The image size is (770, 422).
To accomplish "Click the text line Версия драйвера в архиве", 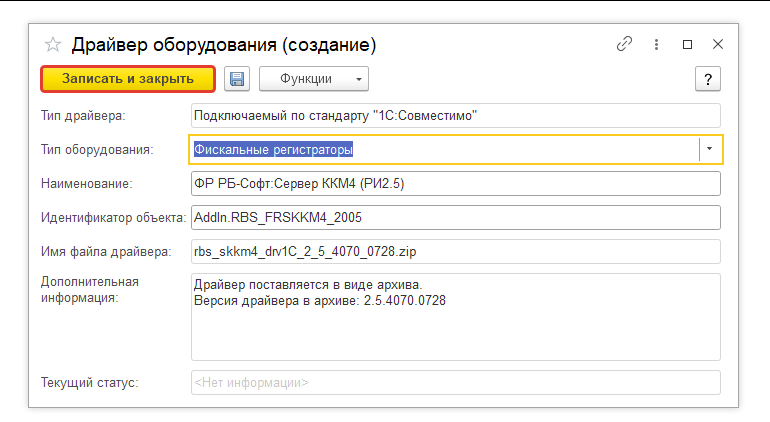I will click(x=320, y=301).
